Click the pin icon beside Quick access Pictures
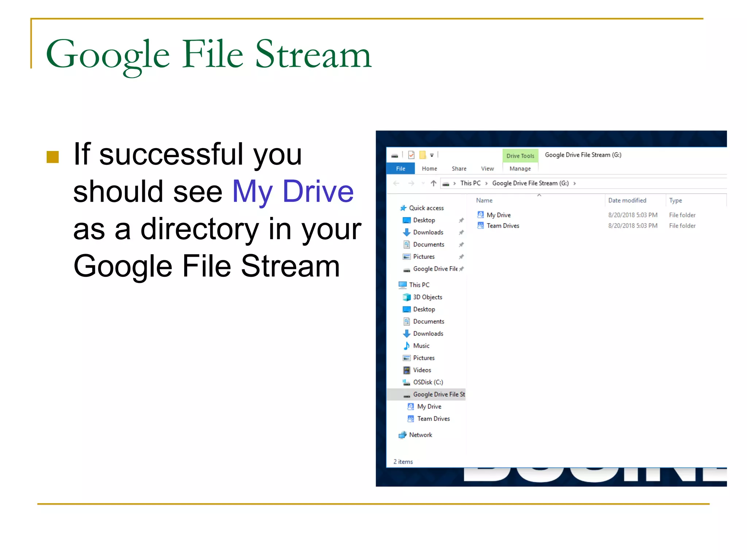 coord(461,257)
